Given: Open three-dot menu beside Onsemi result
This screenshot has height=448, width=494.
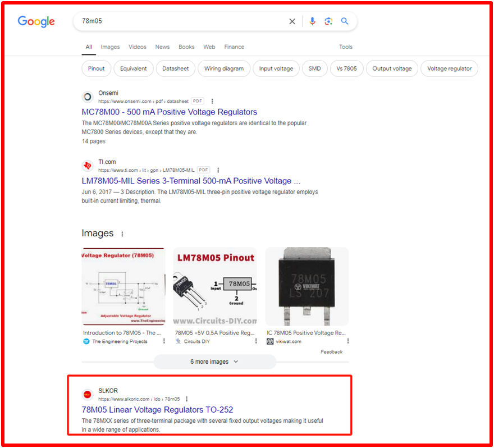Looking at the screenshot, I should tap(212, 101).
